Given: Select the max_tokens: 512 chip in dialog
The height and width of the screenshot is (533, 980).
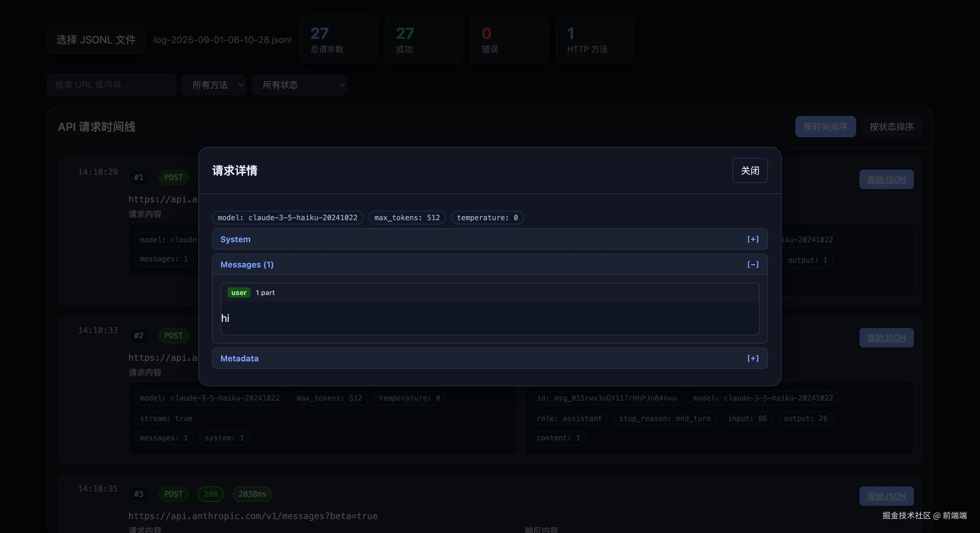Looking at the screenshot, I should [x=407, y=218].
